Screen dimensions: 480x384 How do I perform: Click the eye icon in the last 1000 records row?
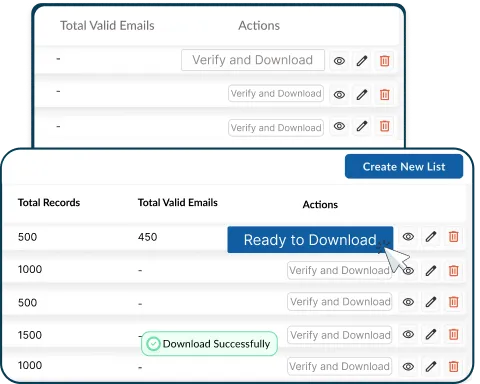pos(408,367)
